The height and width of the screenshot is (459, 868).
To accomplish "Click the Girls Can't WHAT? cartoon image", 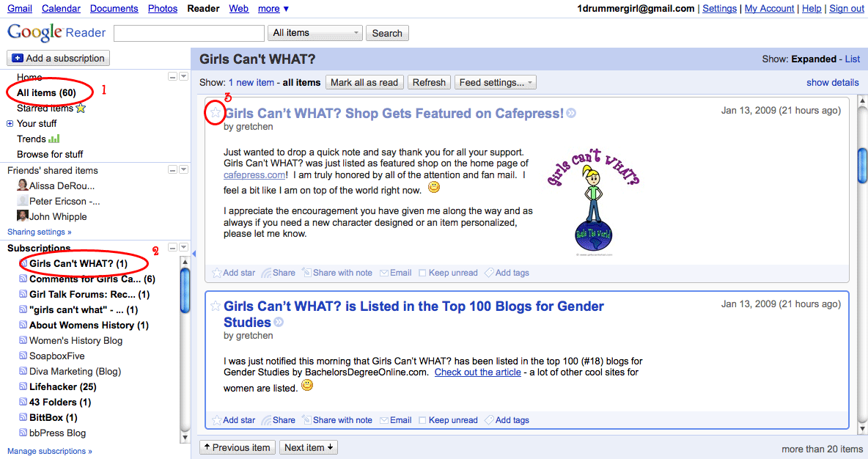I will [x=593, y=202].
